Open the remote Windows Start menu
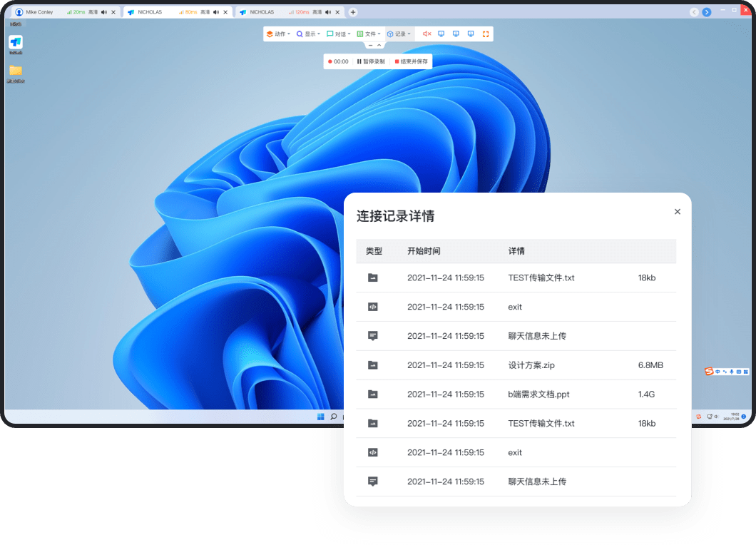The image size is (756, 545). click(321, 417)
